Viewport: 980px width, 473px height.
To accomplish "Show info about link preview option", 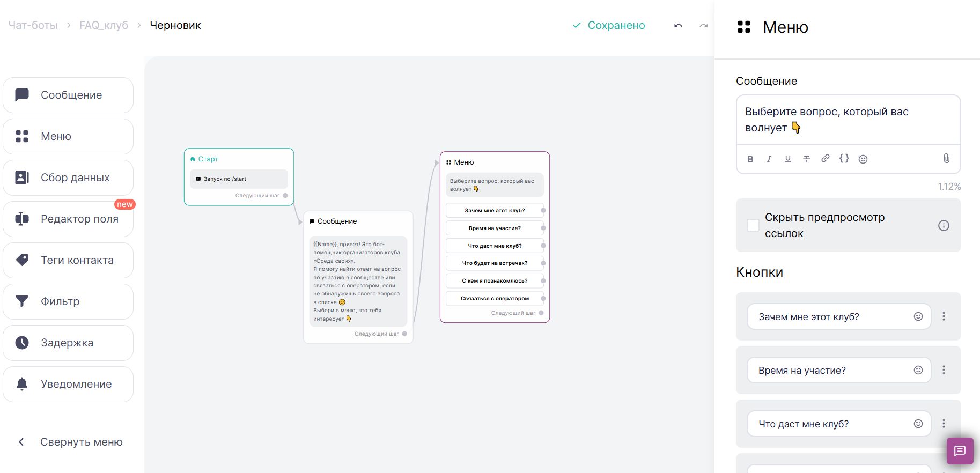I will tap(944, 225).
